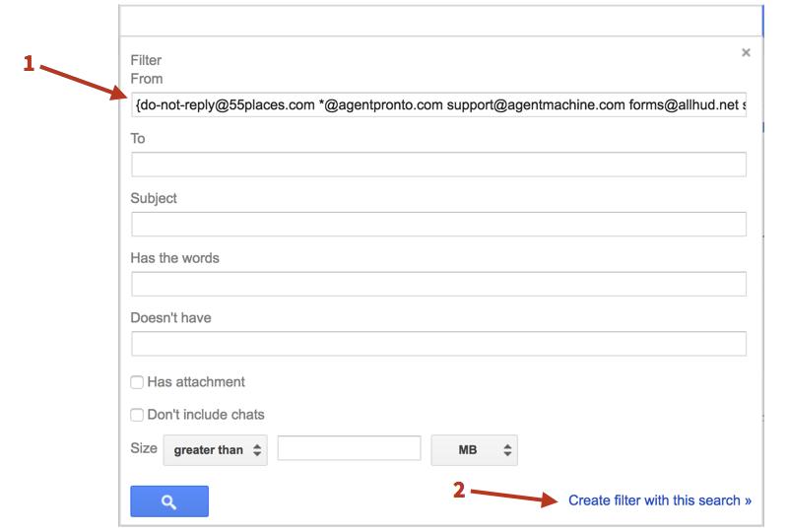This screenshot has height=532, width=788.
Task: Focus the 'Doesn't have' text field
Action: pyautogui.click(x=438, y=343)
